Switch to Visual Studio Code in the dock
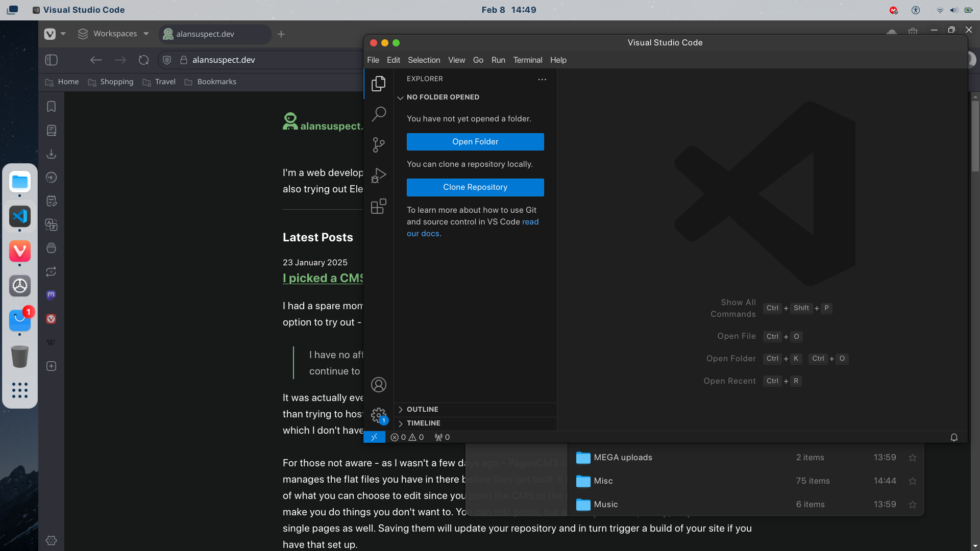Viewport: 980px width, 551px height. coord(20,216)
